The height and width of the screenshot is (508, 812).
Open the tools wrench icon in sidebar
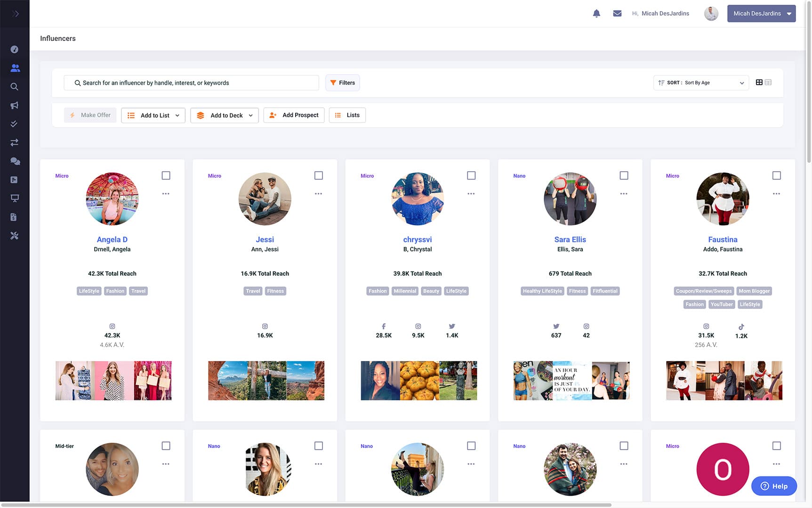pos(15,236)
